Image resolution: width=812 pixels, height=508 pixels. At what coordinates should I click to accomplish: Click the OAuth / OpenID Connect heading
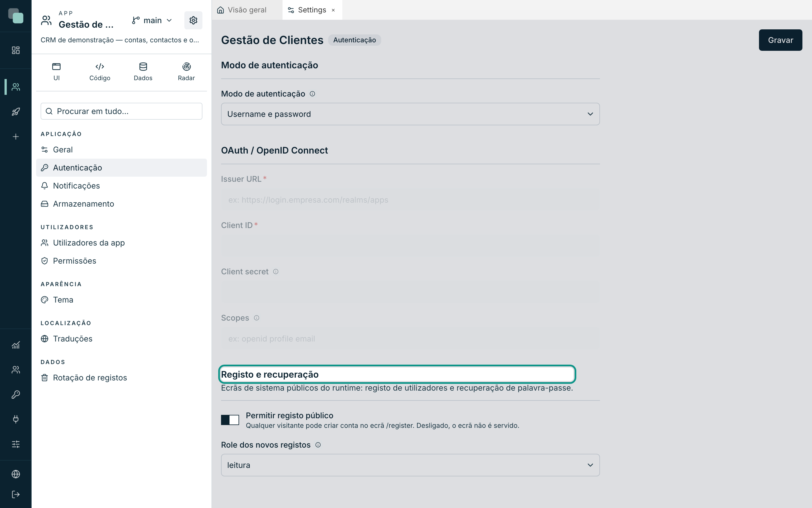coord(274,150)
